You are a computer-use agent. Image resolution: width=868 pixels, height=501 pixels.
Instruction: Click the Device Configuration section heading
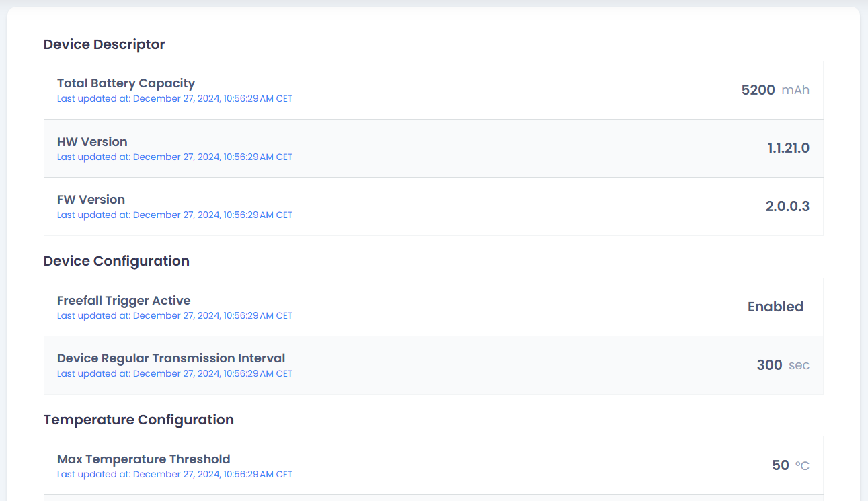pos(116,261)
